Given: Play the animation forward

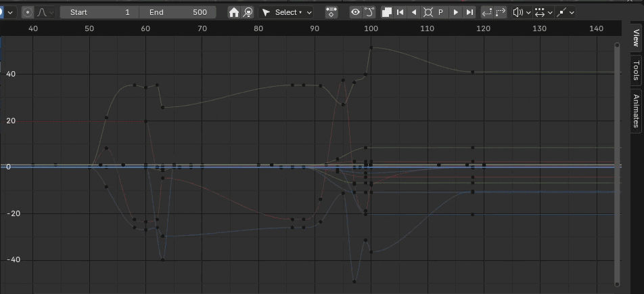Looking at the screenshot, I should [455, 12].
